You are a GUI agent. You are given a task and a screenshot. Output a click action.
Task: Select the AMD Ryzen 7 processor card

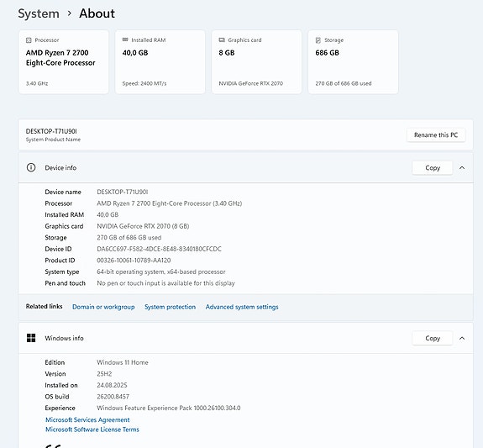click(64, 62)
